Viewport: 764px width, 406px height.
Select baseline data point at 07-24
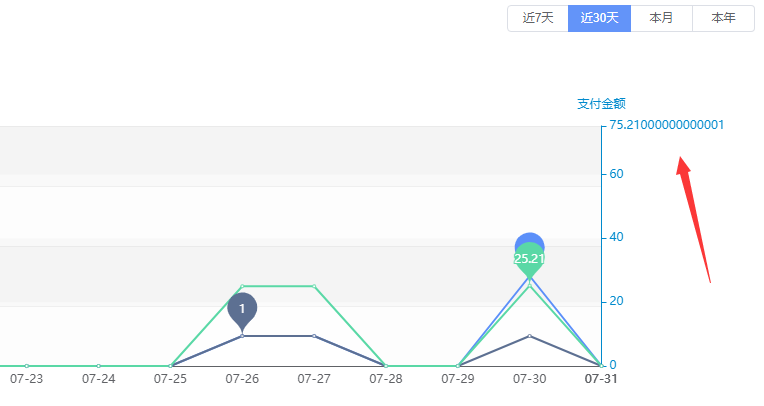(98, 366)
